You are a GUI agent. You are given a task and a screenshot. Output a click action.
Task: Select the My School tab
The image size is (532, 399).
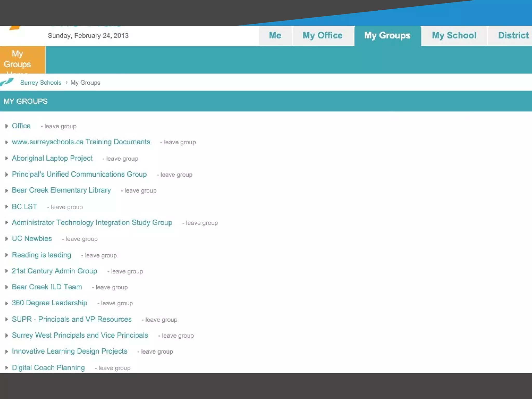point(454,36)
